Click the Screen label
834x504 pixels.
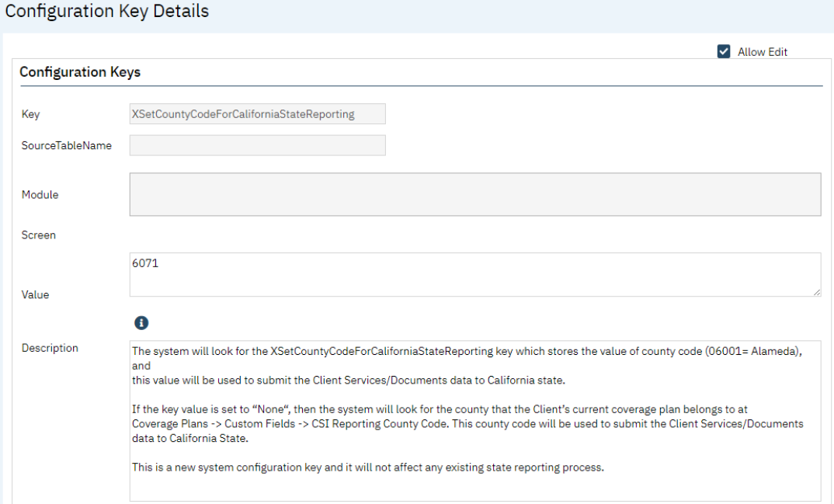(x=39, y=235)
